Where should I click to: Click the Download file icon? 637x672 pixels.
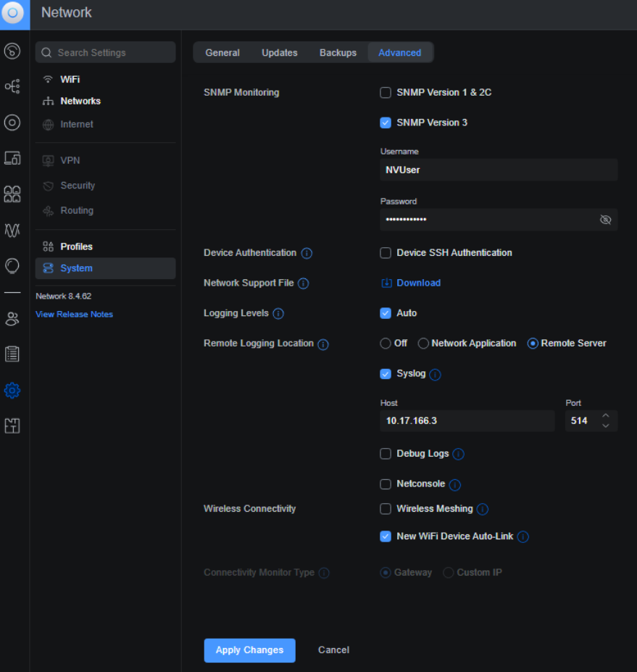tap(386, 283)
